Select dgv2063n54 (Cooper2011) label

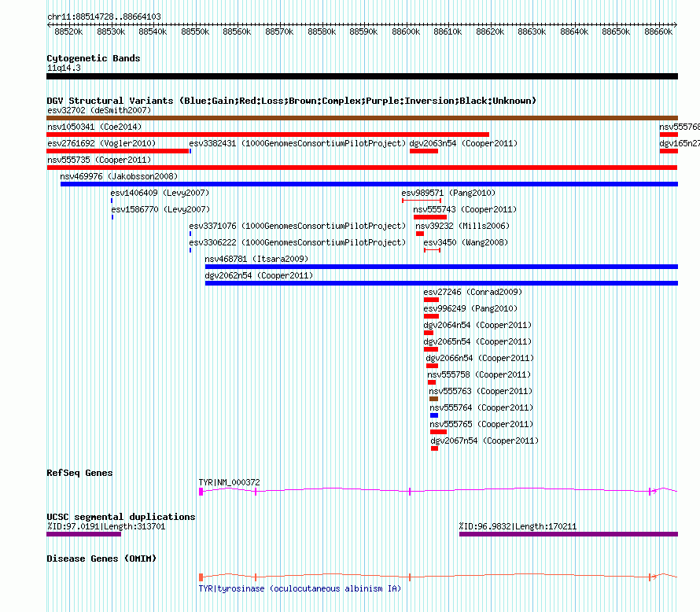(463, 143)
